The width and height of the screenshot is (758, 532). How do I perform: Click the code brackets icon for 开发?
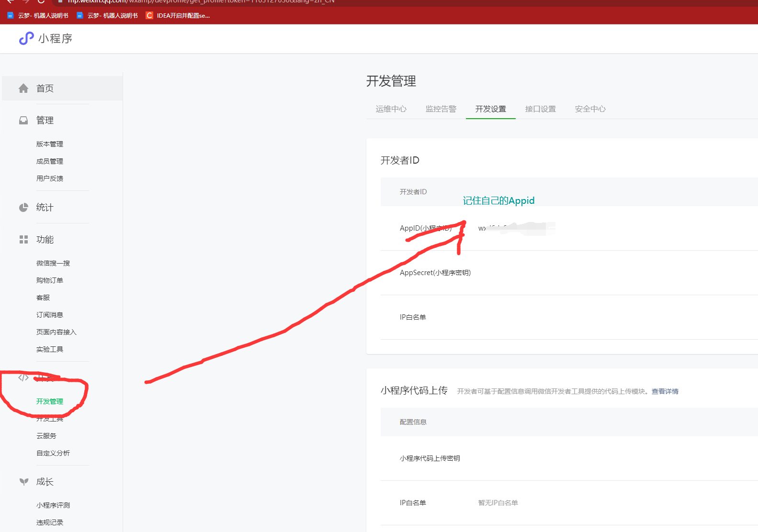coord(23,377)
